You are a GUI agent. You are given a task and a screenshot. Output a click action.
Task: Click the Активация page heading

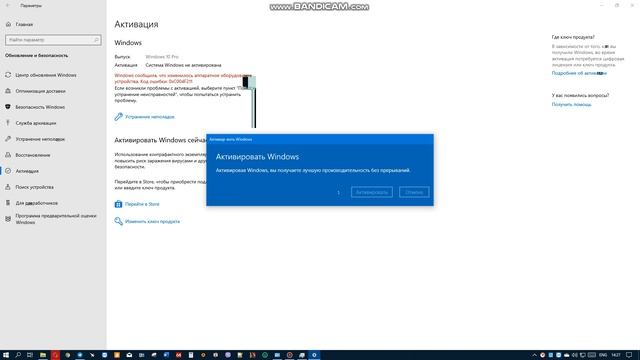136,24
